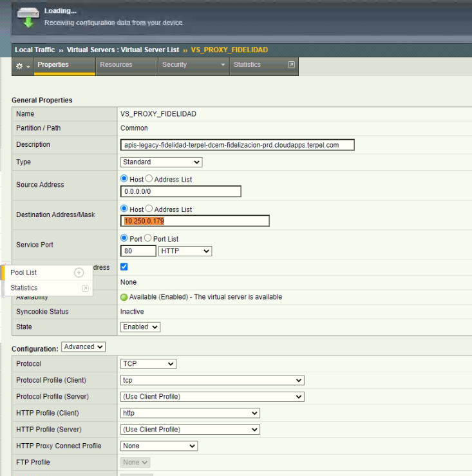Select Port List radio for Service Port
Viewport: 472px width, 476px height.
[x=147, y=238]
